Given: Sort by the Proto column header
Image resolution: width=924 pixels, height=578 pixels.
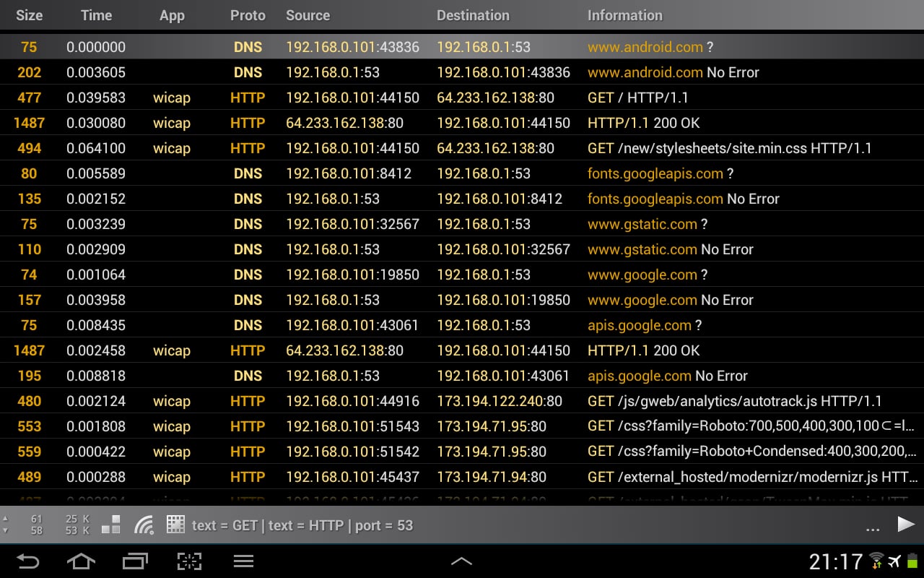Looking at the screenshot, I should 248,15.
